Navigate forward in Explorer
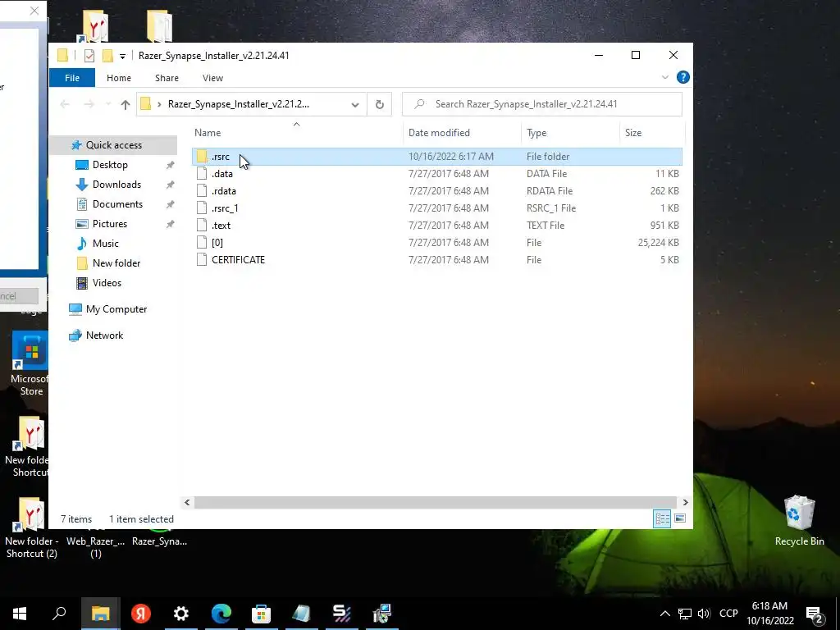The height and width of the screenshot is (630, 840). click(x=89, y=104)
